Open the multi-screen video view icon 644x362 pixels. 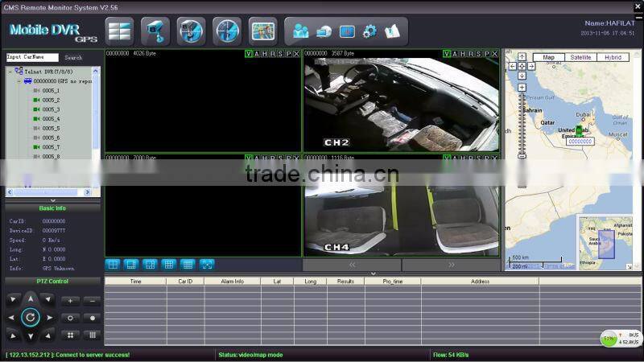point(119,31)
